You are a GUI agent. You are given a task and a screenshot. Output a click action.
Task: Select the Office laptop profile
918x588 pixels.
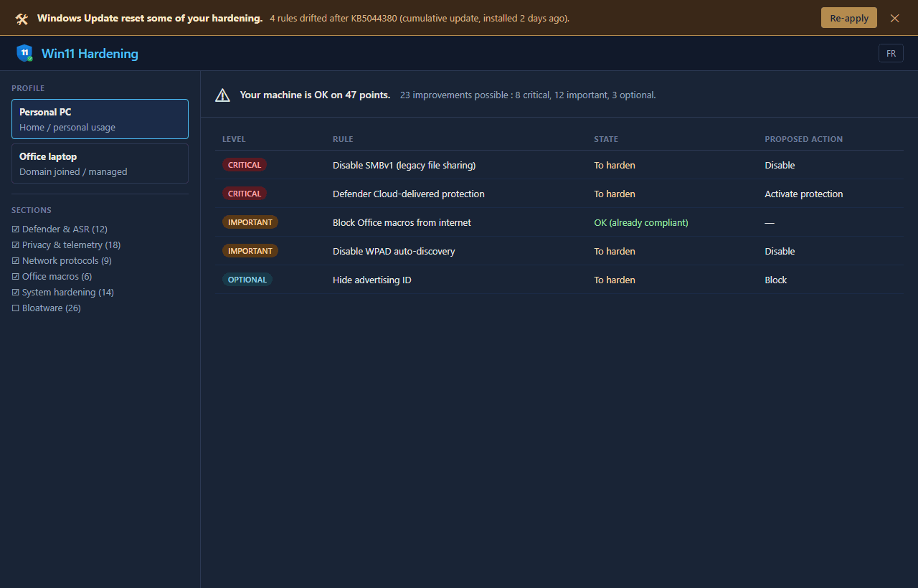point(100,163)
